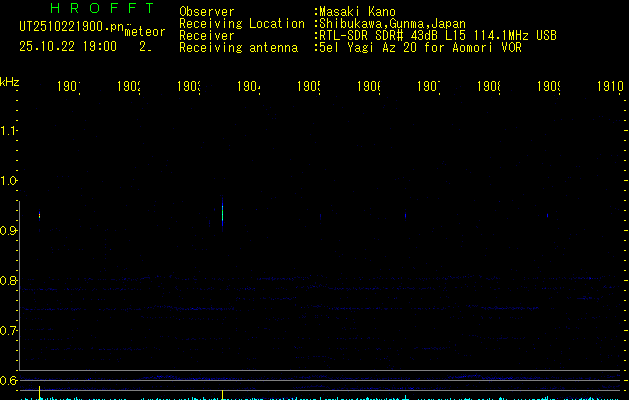
Task: Click the yellow spike at bottom left
Action: tap(39, 391)
